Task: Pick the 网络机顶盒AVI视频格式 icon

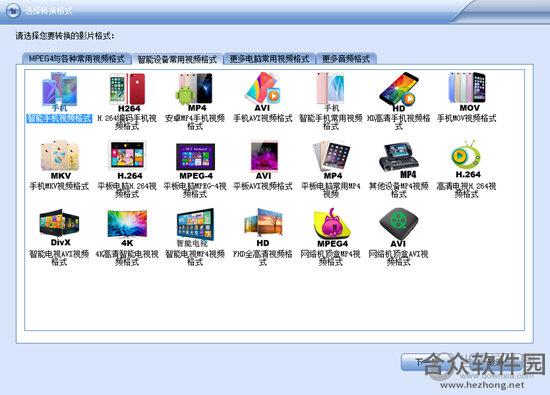Action: click(398, 227)
